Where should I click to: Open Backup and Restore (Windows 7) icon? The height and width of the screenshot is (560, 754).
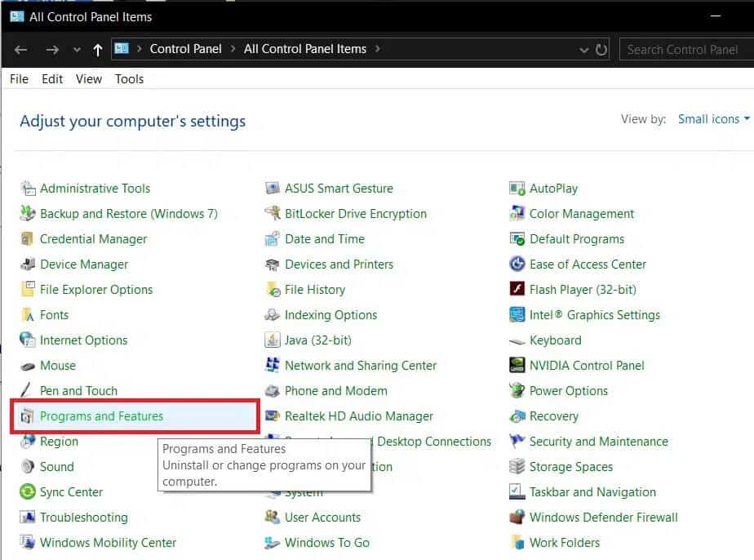click(x=28, y=214)
